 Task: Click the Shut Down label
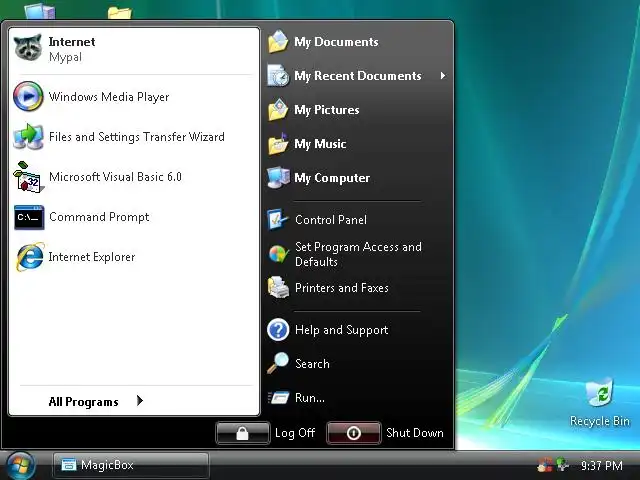point(415,433)
